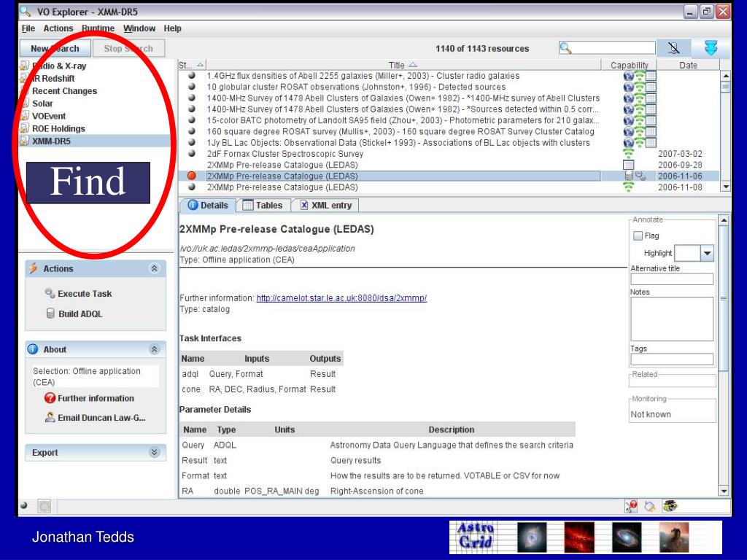Viewport: 747px width, 560px height.
Task: Click the gears task icon in the 2006-11-06 row
Action: click(640, 176)
